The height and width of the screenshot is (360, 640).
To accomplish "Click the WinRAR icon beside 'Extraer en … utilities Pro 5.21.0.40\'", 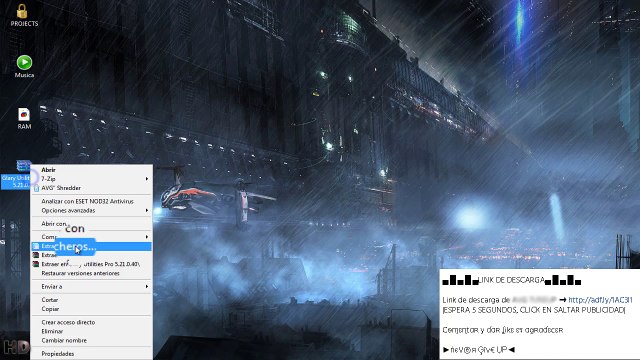I will point(36,264).
